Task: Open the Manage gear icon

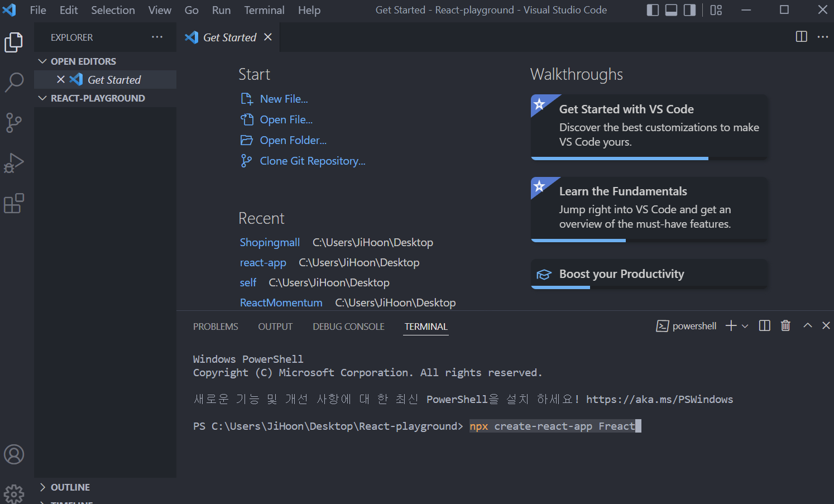Action: point(14,493)
